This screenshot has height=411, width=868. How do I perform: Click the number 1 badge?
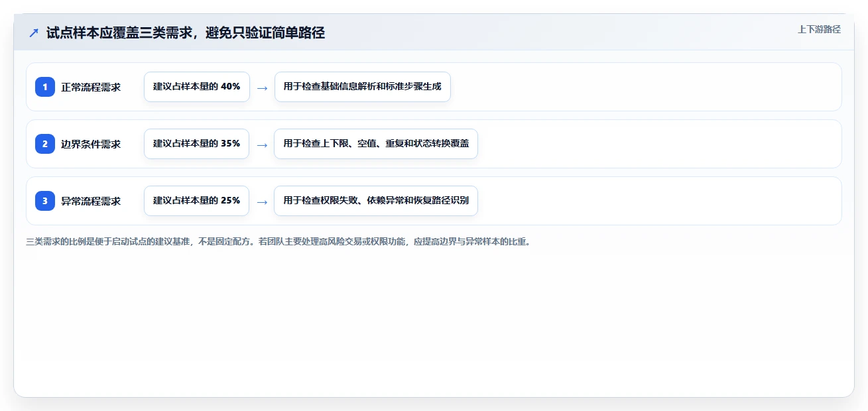[45, 87]
